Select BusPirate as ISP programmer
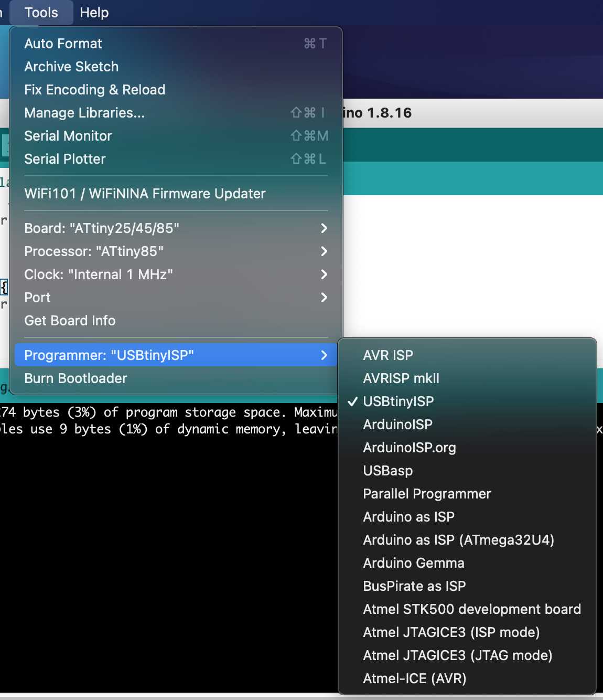This screenshot has height=700, width=603. coord(467,586)
